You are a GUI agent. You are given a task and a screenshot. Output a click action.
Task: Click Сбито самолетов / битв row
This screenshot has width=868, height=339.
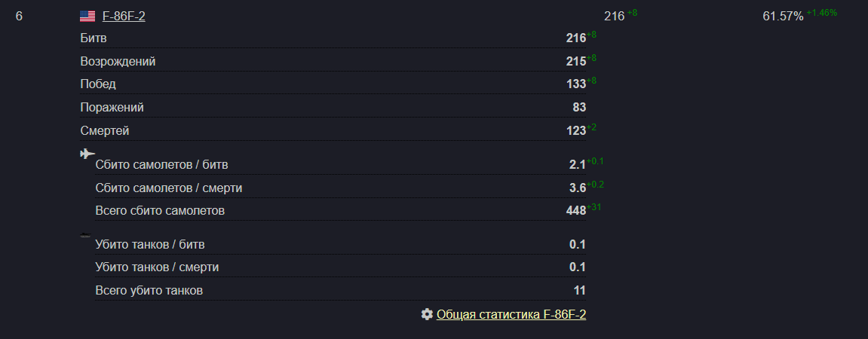pyautogui.click(x=340, y=165)
